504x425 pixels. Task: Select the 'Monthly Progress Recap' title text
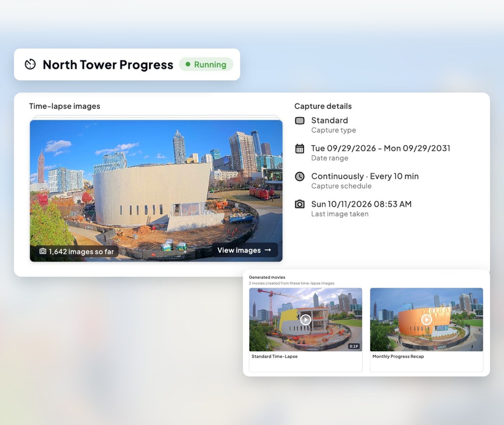(398, 356)
